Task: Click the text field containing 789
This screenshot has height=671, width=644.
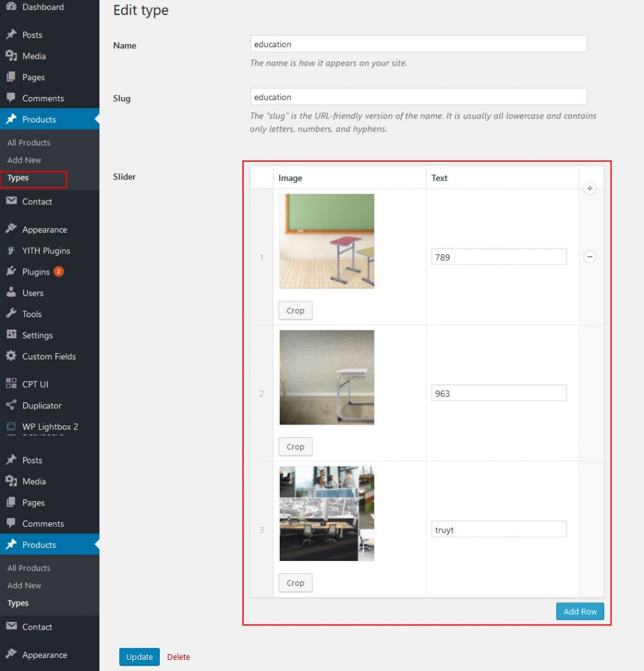Action: coord(499,257)
